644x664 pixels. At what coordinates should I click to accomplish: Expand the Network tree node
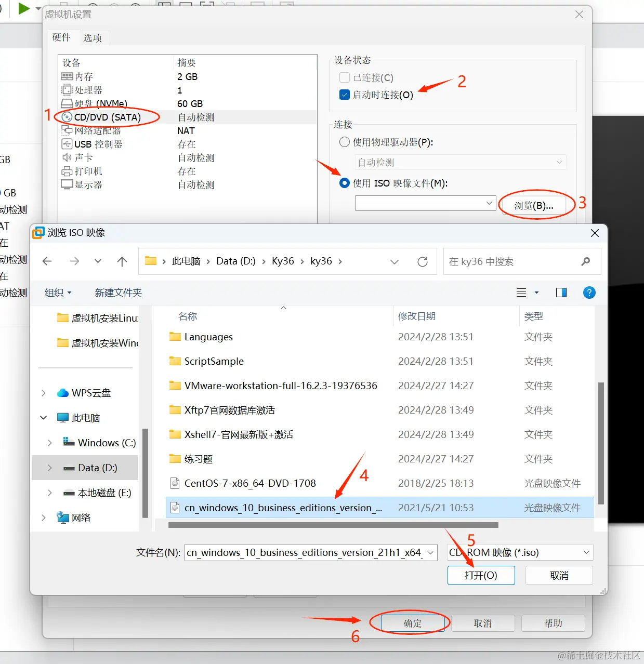(44, 517)
